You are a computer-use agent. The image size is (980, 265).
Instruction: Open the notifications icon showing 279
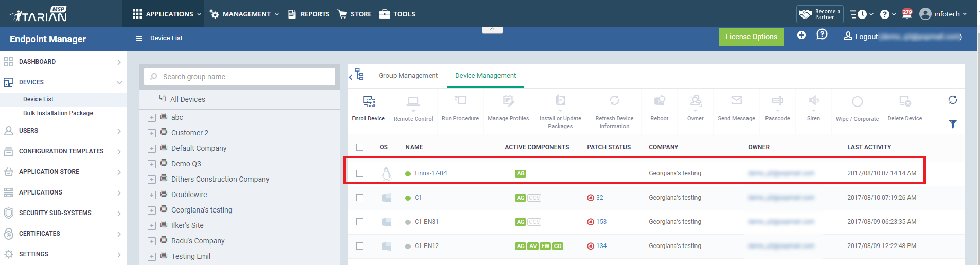(907, 14)
